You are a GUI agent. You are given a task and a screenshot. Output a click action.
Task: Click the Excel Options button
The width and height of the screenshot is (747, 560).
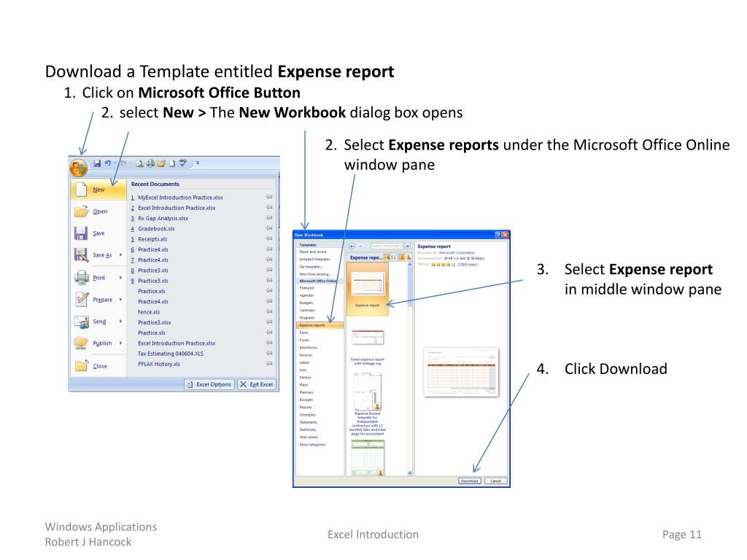point(209,384)
